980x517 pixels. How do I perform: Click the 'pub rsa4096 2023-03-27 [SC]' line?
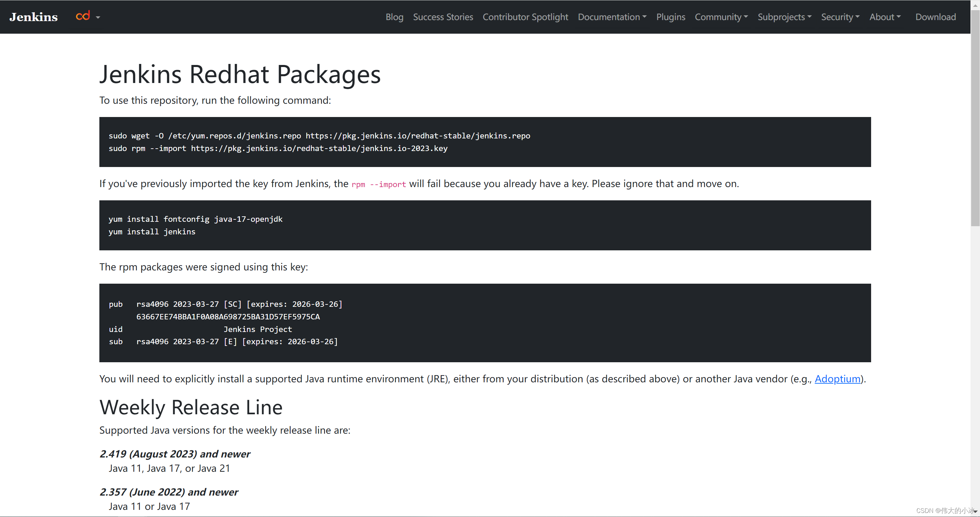point(225,304)
